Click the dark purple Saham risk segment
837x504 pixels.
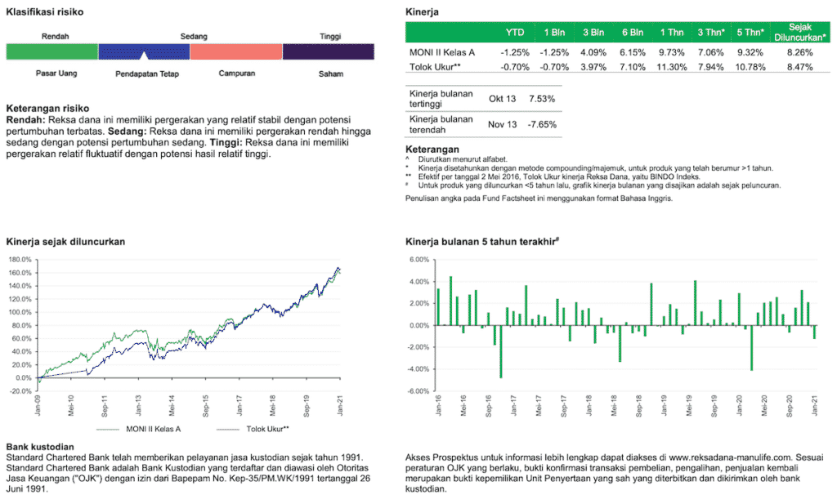tap(330, 51)
